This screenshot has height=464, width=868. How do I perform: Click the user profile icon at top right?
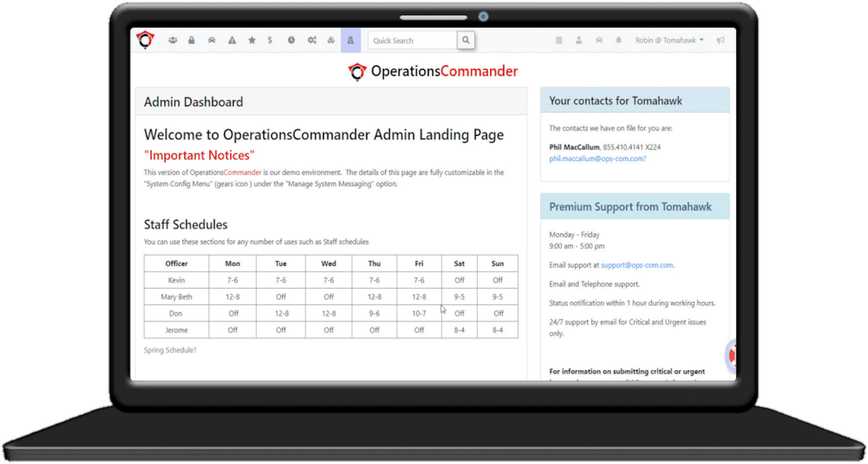coord(579,40)
